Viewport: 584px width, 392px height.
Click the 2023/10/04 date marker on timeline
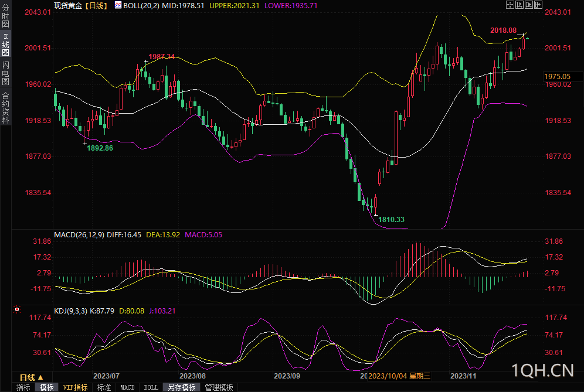pyautogui.click(x=399, y=376)
